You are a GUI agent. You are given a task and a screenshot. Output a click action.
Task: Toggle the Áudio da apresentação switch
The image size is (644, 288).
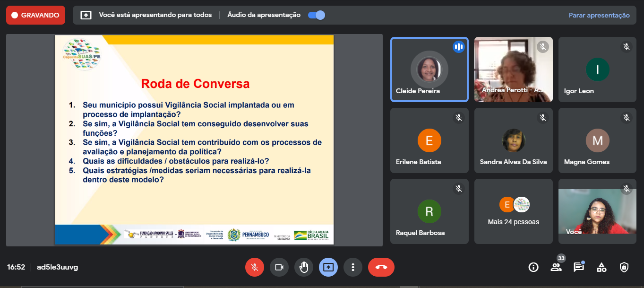pyautogui.click(x=316, y=15)
